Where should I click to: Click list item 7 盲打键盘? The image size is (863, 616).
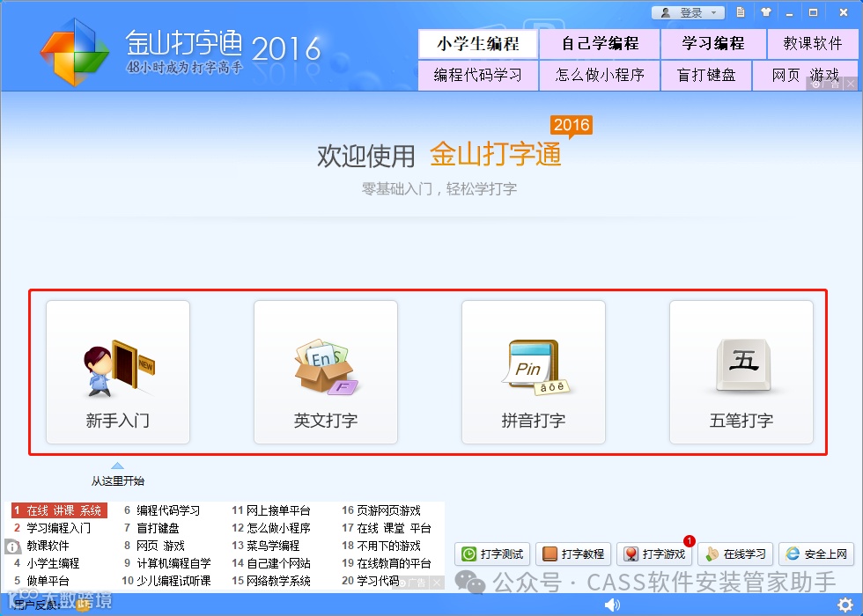(x=151, y=528)
